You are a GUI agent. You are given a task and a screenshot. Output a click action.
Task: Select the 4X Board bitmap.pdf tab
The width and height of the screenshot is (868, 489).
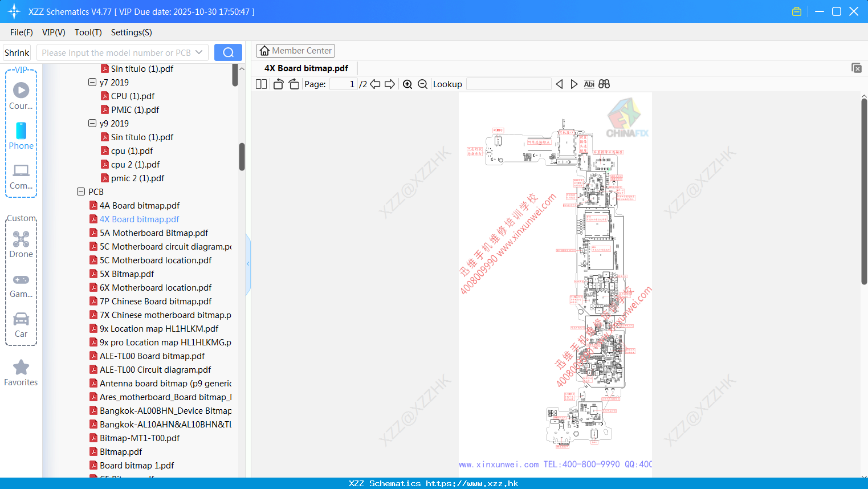[306, 68]
